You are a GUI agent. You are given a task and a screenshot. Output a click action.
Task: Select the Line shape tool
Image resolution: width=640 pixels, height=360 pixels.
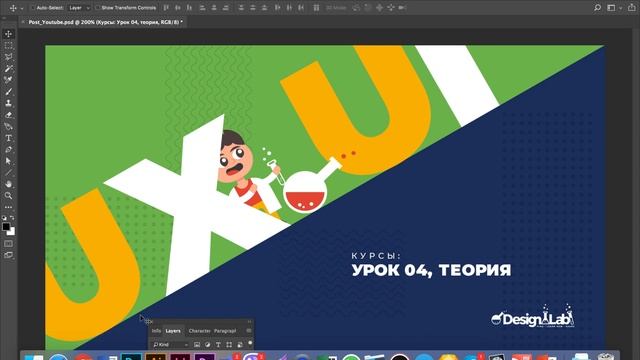point(9,173)
